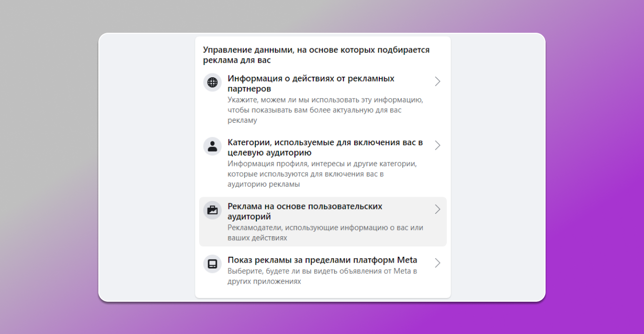Viewport: 644px width, 334px height.
Task: Select the mobile device icon for Meta platform ads
Action: tap(212, 263)
